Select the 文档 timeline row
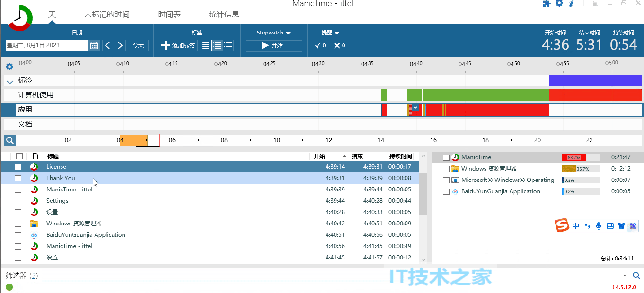644x293 pixels. point(323,124)
